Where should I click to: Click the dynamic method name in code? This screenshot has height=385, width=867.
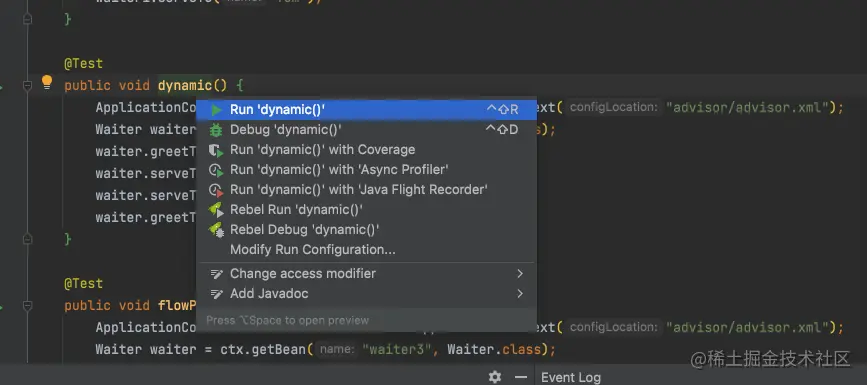(185, 86)
